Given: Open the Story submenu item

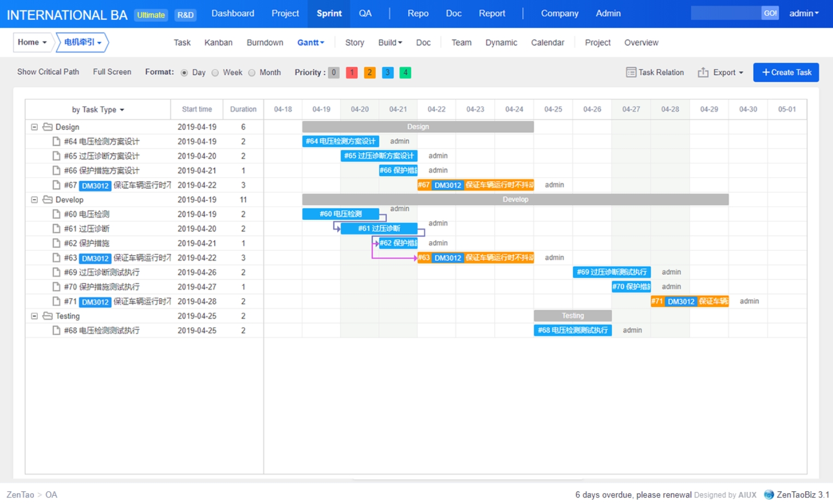Looking at the screenshot, I should click(x=355, y=43).
